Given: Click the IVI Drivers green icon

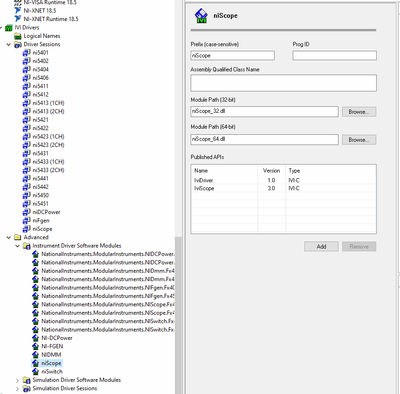Looking at the screenshot, I should 9,28.
